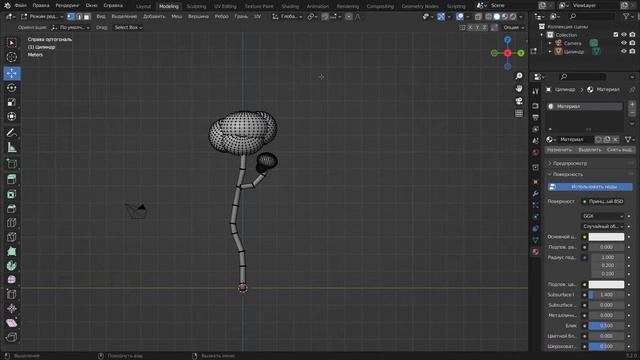Select the Bevel tool
Viewport: 640px width, 360px height.
tap(11, 209)
